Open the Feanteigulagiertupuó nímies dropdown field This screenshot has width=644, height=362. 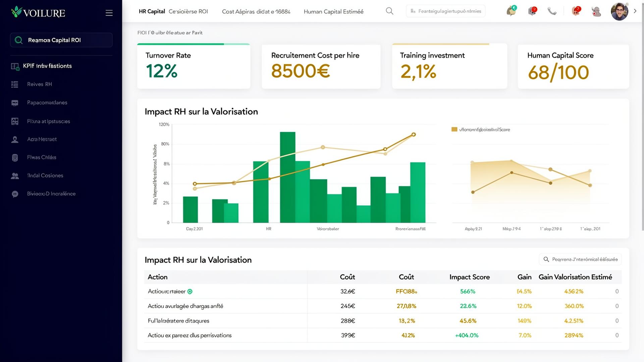tap(445, 11)
